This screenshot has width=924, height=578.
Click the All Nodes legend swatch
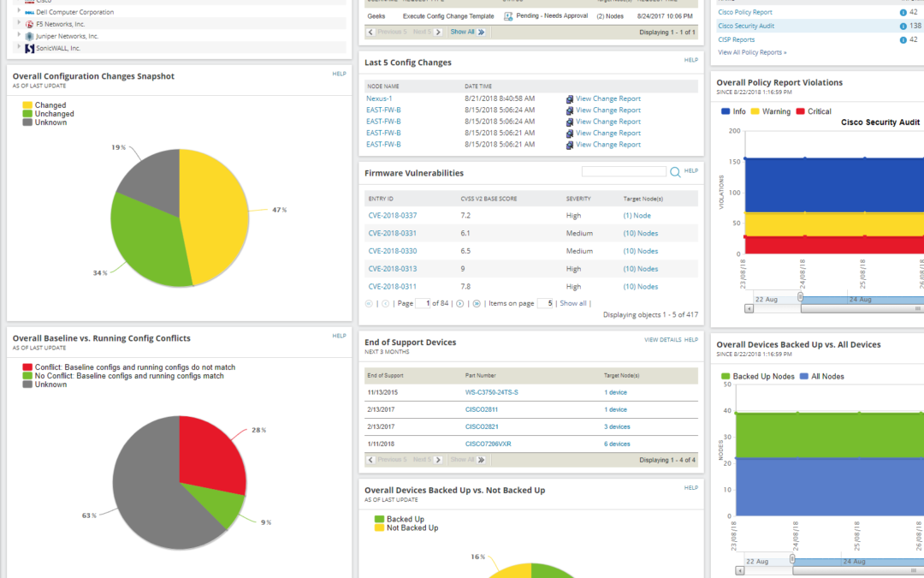[x=803, y=376]
